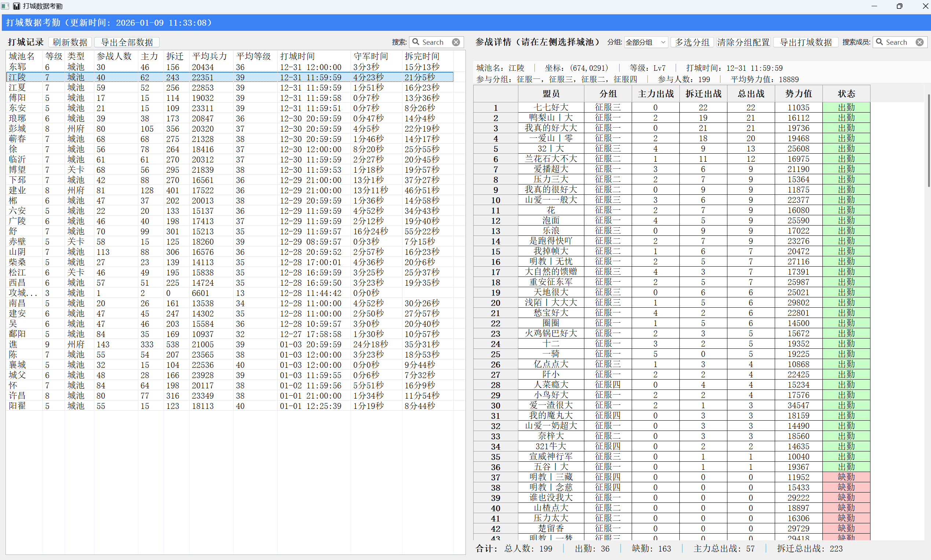Select the 彭城 city row

tap(230, 129)
